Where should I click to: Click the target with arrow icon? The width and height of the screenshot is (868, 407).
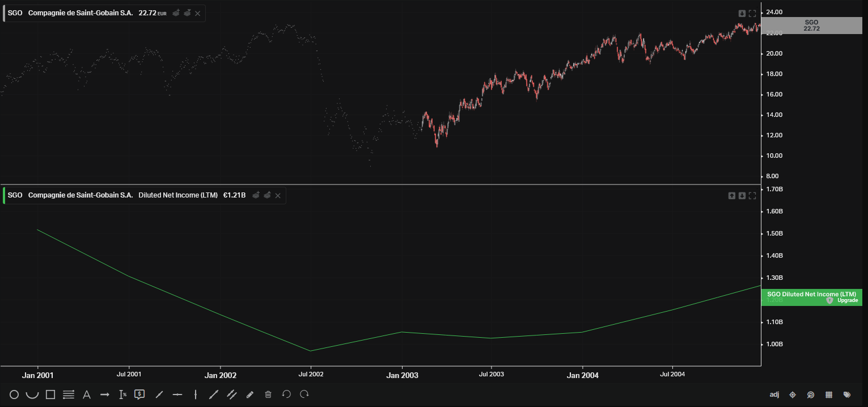click(x=811, y=395)
